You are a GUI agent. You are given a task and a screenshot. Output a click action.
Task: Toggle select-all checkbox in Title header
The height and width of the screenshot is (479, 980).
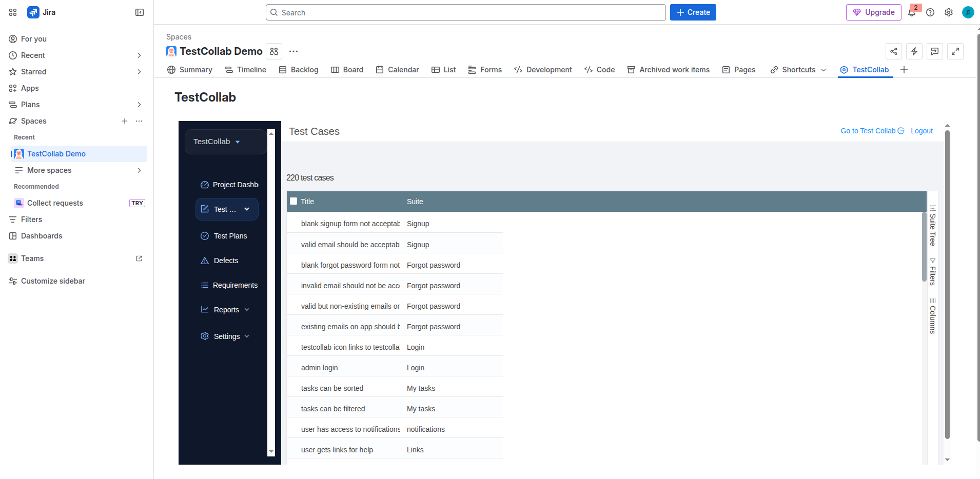tap(293, 201)
